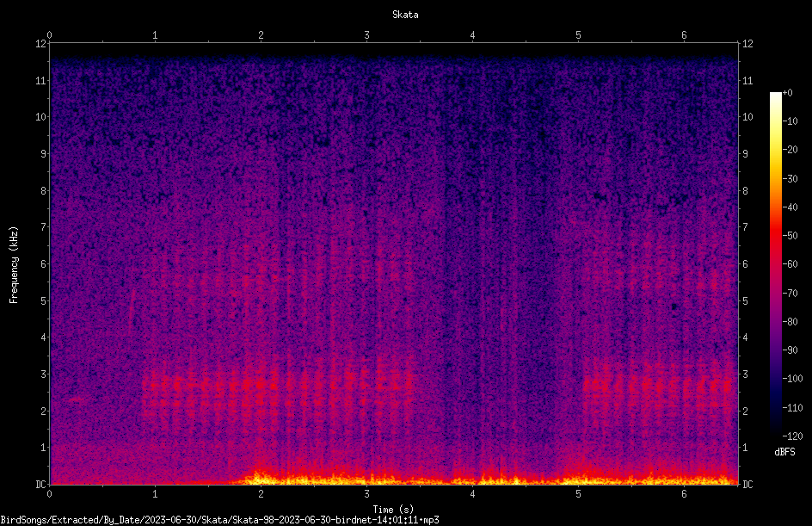Click the 12 kHz tick on the left axis
Screen dimensions: 812x526
(x=41, y=44)
